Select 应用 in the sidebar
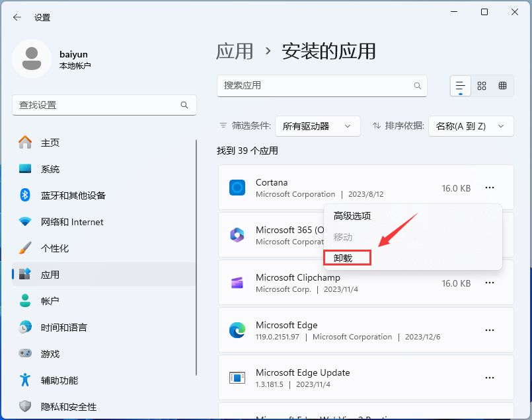The height and width of the screenshot is (420, 532). tap(104, 274)
